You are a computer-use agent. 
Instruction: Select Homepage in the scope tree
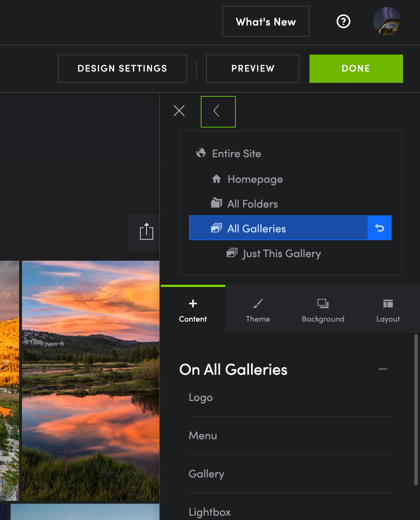pyautogui.click(x=255, y=179)
